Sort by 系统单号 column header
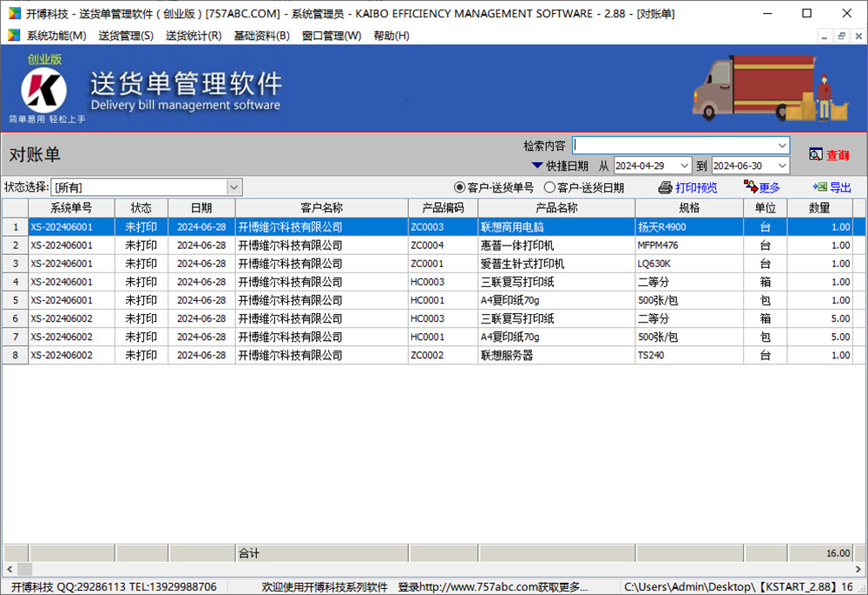 pyautogui.click(x=71, y=208)
